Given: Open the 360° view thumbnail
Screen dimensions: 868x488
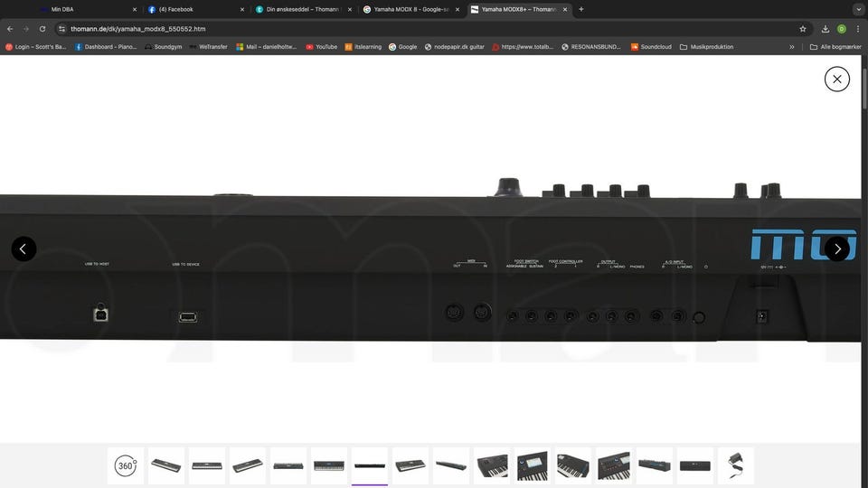Looking at the screenshot, I should (126, 466).
